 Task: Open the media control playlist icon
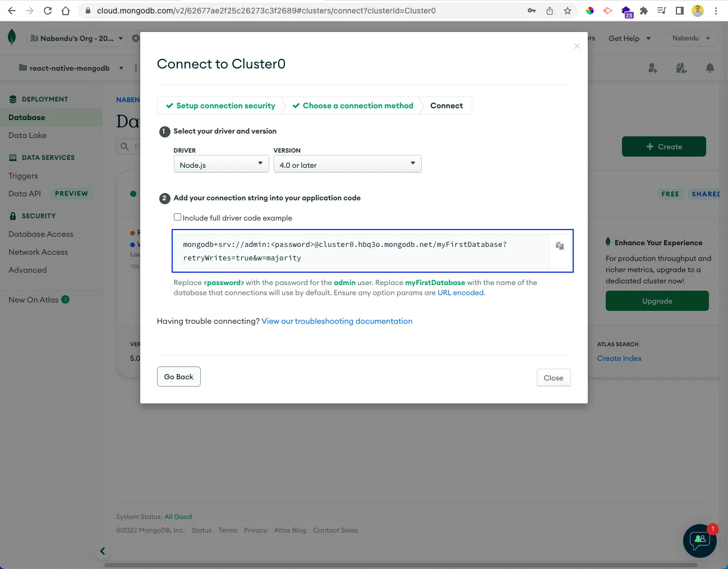[662, 11]
